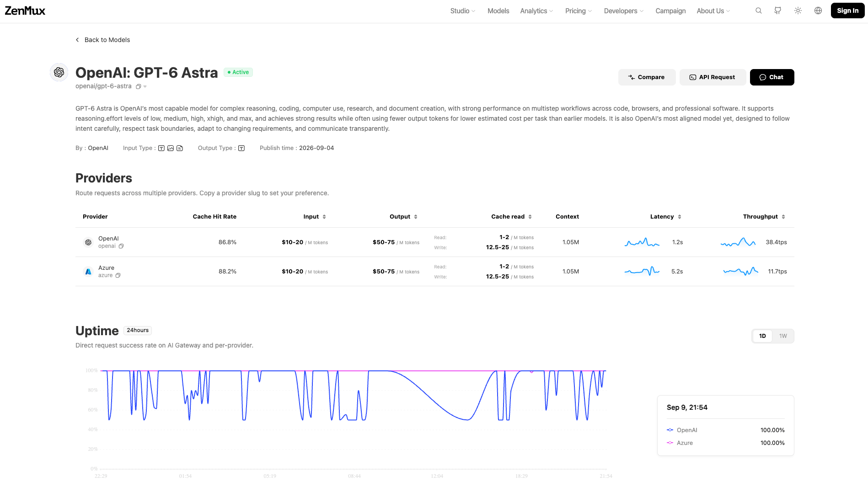
Task: Click the publish date 2026-09-04
Action: click(316, 148)
